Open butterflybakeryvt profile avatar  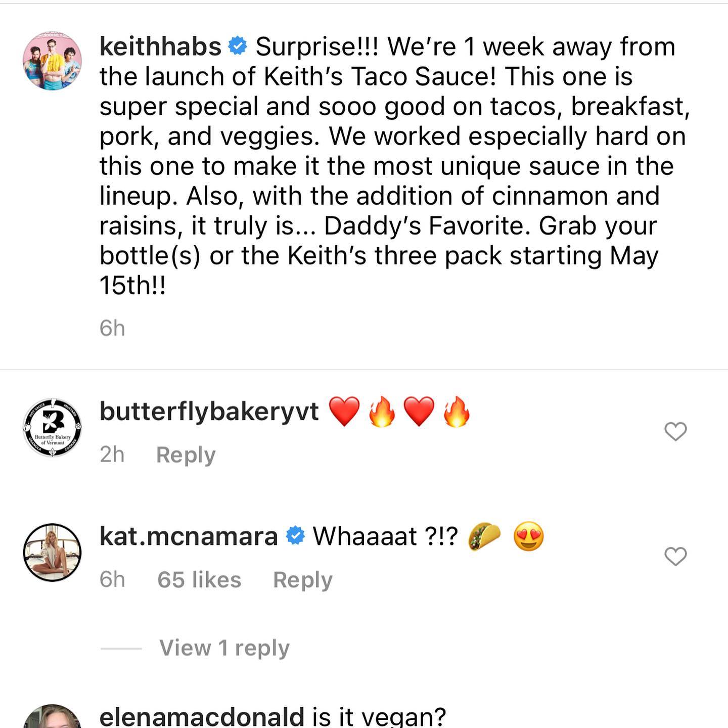53,427
